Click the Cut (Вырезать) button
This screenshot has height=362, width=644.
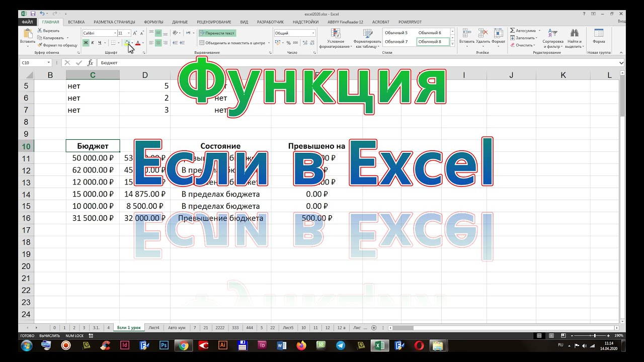tap(48, 31)
